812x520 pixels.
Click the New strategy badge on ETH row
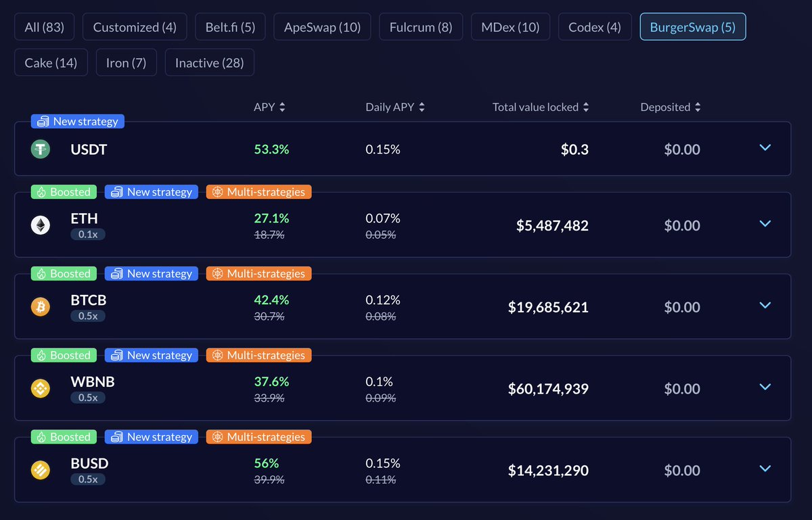tap(152, 192)
